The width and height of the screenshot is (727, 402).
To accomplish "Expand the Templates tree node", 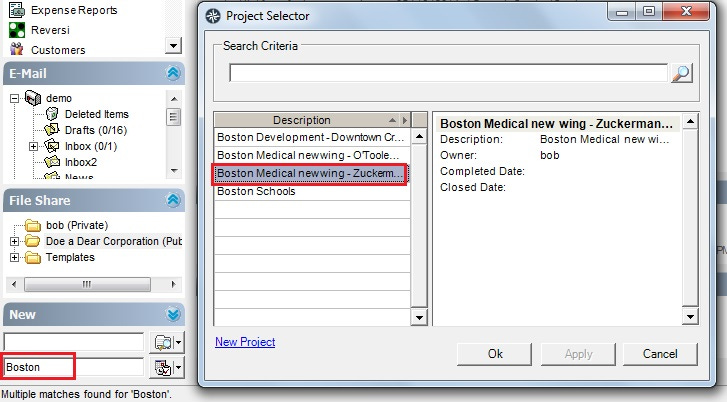I will (14, 257).
